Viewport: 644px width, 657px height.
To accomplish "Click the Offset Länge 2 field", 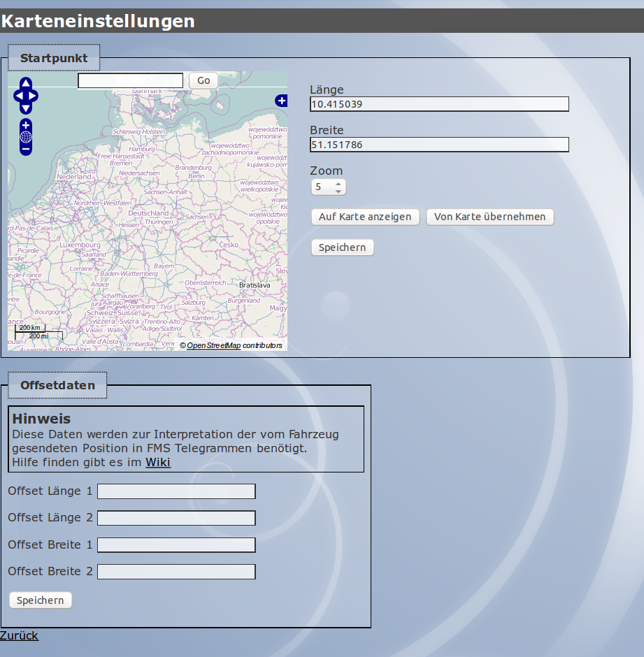I will point(176,518).
